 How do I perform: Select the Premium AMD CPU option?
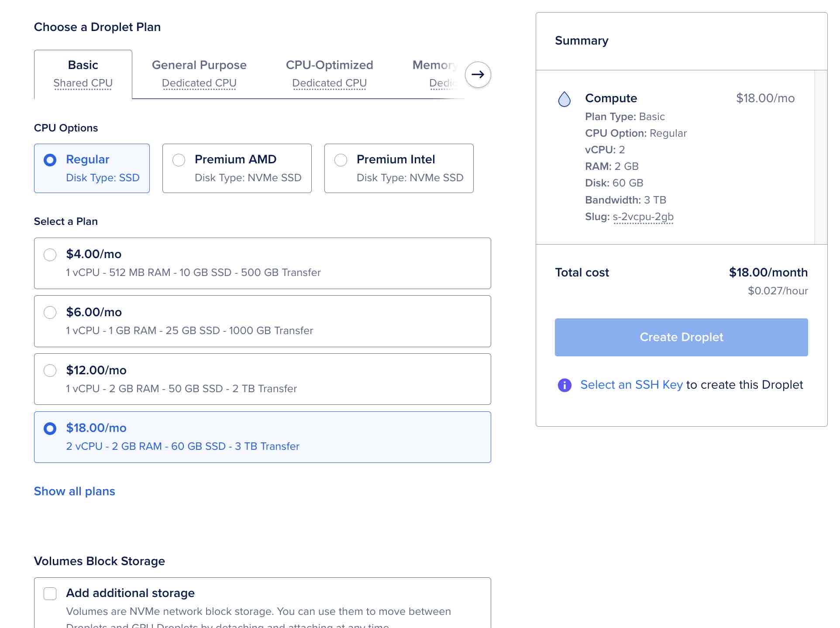237,168
